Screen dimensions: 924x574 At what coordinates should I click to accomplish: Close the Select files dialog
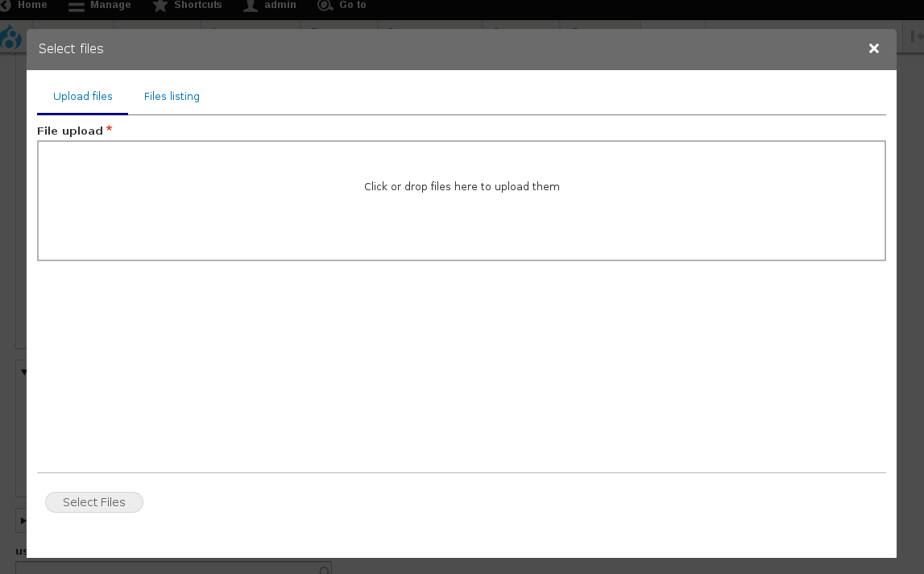[874, 49]
